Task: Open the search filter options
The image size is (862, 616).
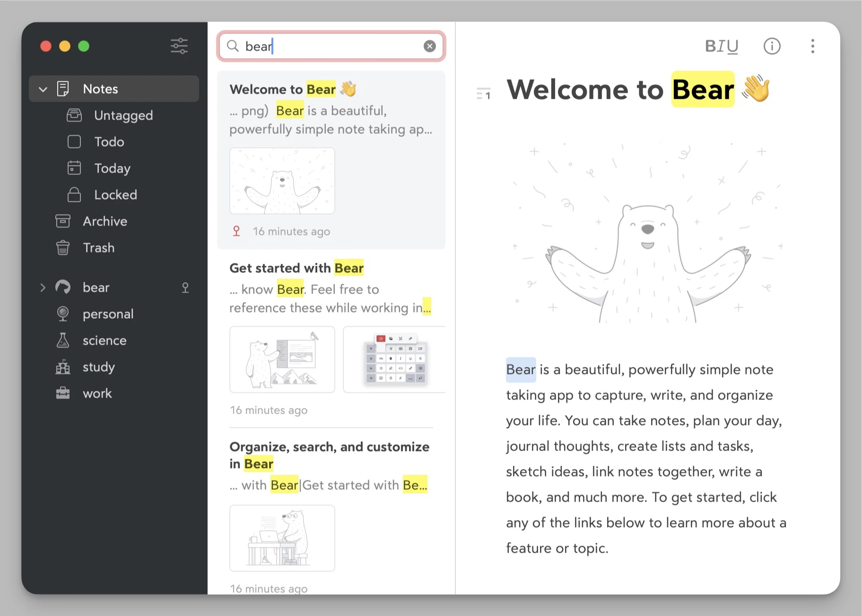Action: [x=179, y=45]
